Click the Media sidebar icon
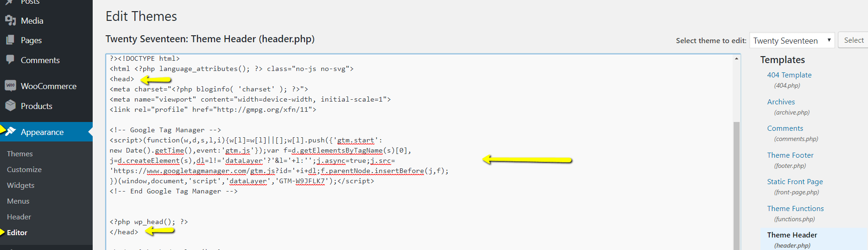The height and width of the screenshot is (250, 868). 10,20
